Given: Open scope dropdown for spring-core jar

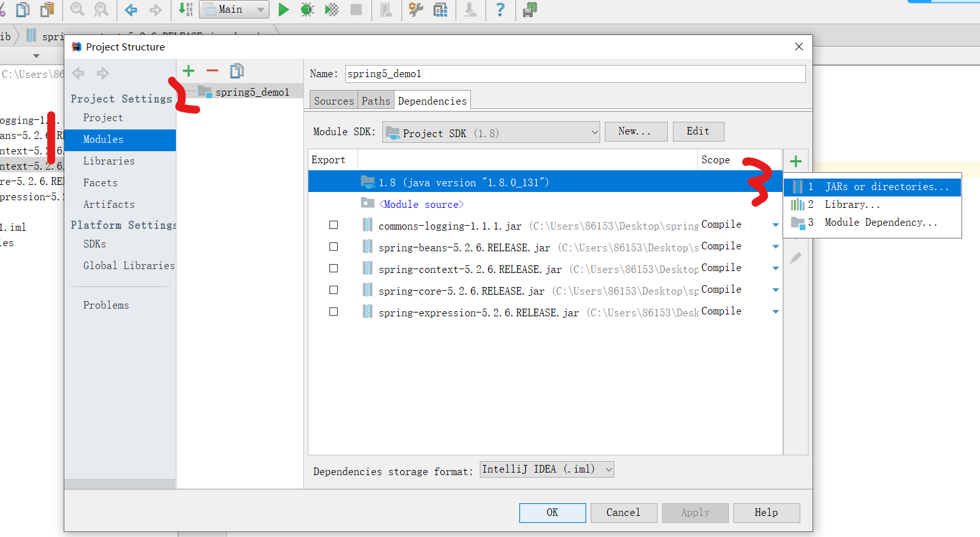Looking at the screenshot, I should click(x=775, y=290).
